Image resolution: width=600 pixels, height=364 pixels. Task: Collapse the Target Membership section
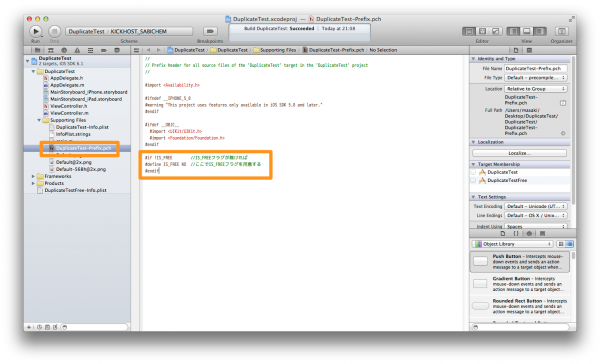coord(473,164)
